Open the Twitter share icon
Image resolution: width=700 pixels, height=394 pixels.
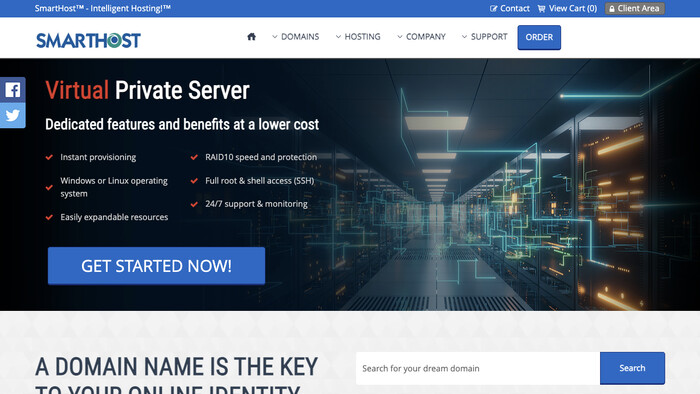click(x=12, y=116)
